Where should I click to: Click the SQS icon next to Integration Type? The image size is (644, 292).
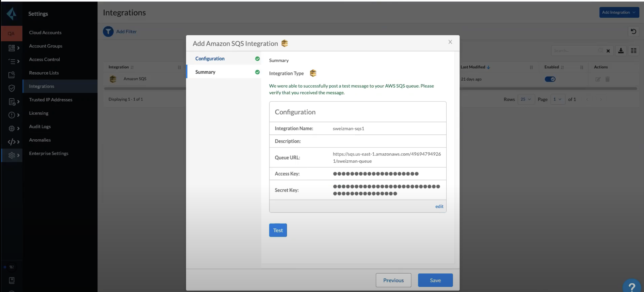coord(313,73)
